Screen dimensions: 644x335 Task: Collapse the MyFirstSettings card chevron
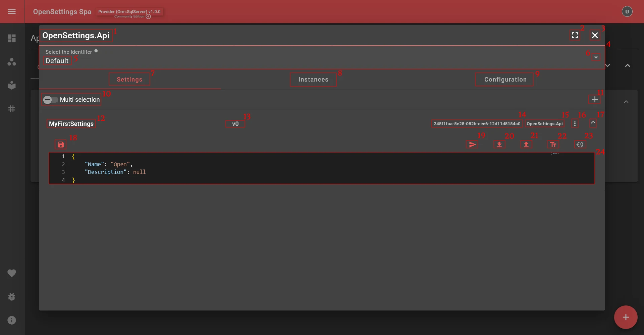(x=593, y=123)
